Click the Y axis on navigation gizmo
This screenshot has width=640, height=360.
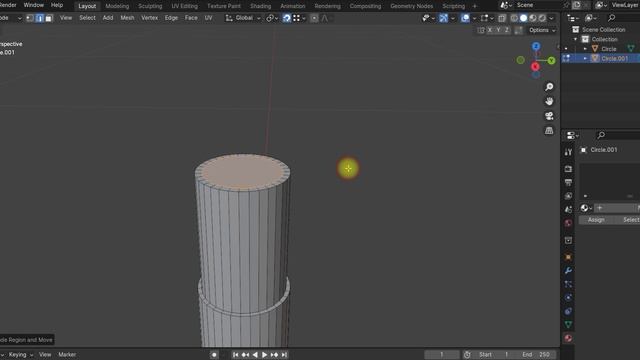(551, 60)
